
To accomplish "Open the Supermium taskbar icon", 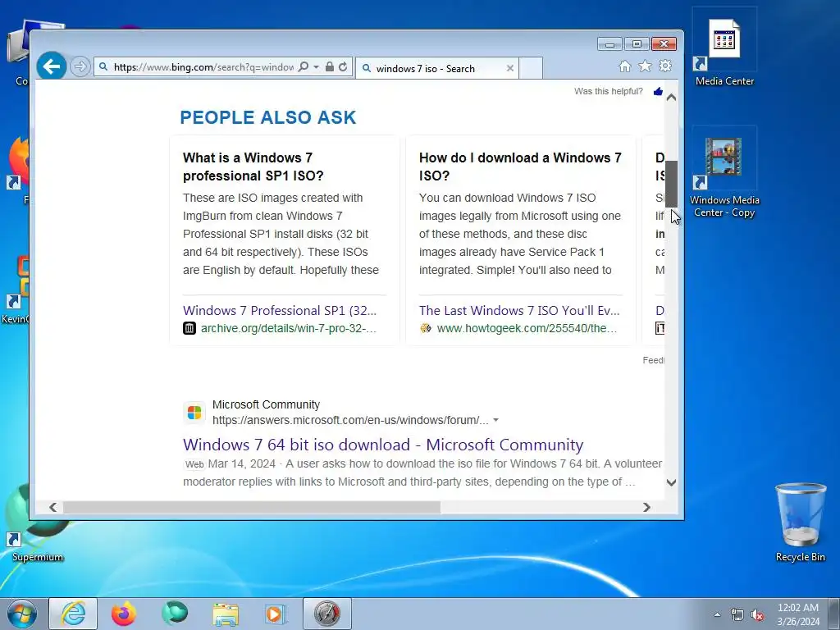I will coord(175,614).
